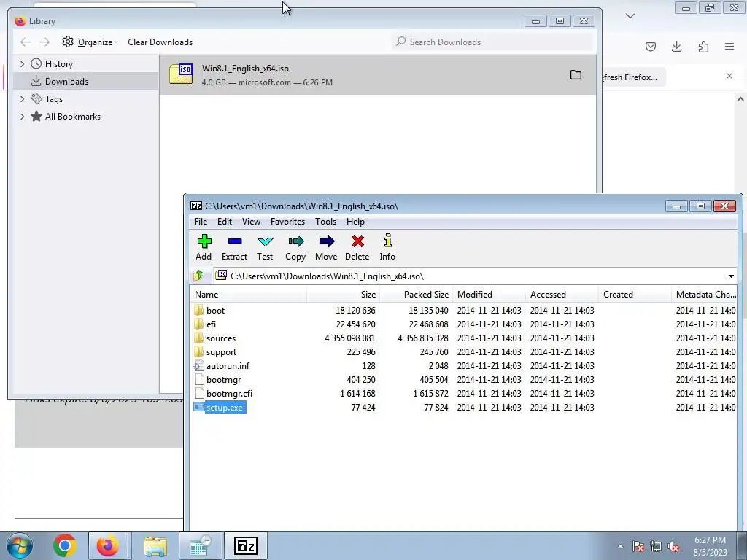Open the Firefox hamburger menu

(729, 46)
